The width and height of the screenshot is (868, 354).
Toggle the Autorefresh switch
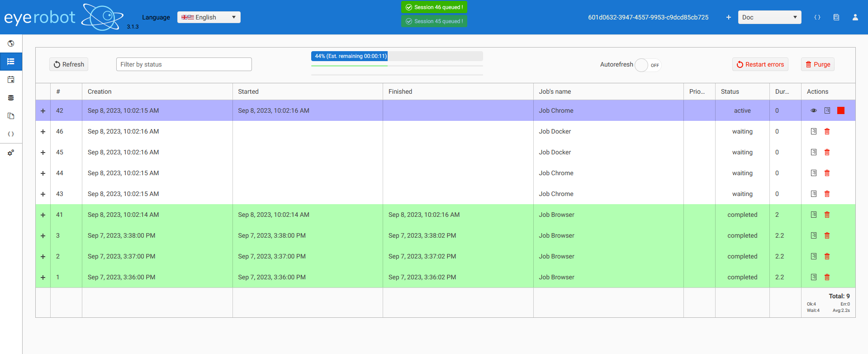(x=648, y=65)
